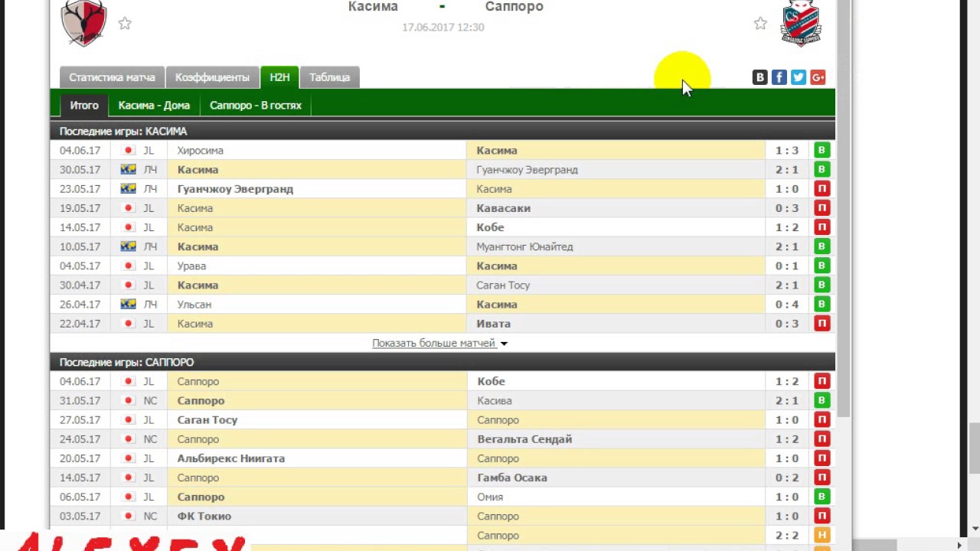Click win badge for Урава vs Касима match
Image resolution: width=980 pixels, height=551 pixels.
[x=822, y=266]
